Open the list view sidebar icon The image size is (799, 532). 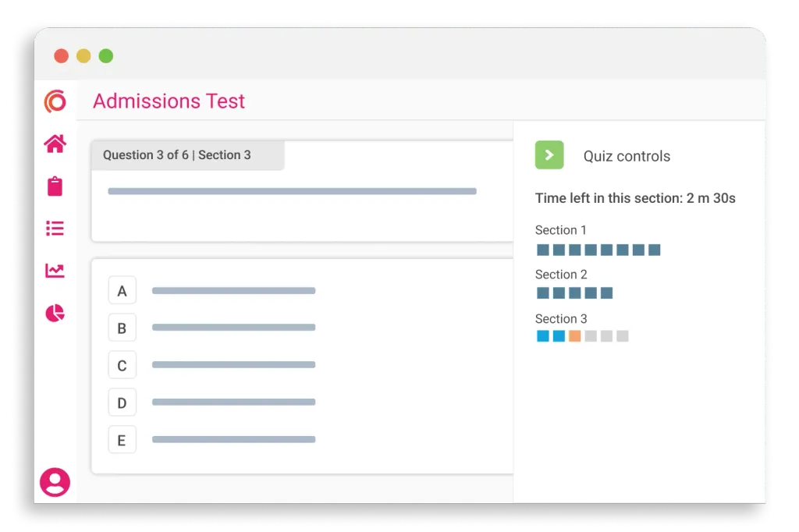[55, 229]
